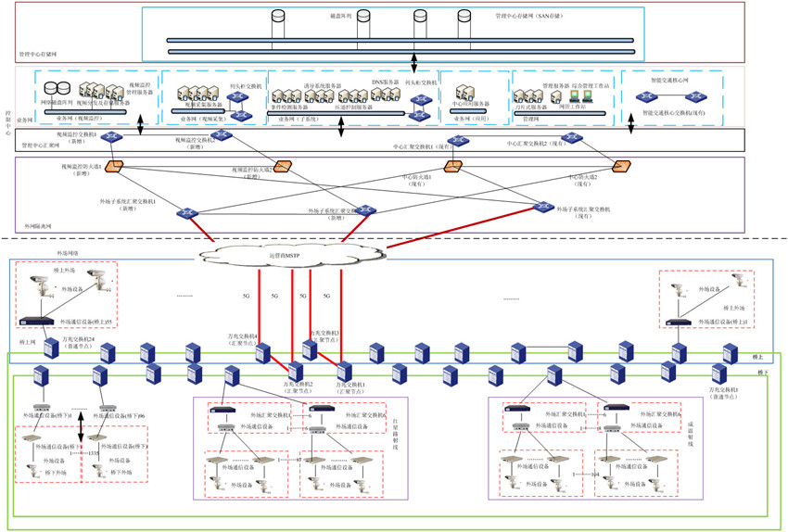Select the 中心汇聚交换机1 switch icon
The image size is (788, 532).
(458, 141)
